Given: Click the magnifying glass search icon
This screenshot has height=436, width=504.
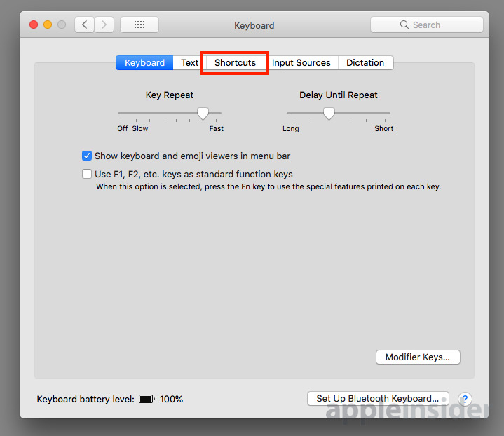Looking at the screenshot, I should 404,25.
